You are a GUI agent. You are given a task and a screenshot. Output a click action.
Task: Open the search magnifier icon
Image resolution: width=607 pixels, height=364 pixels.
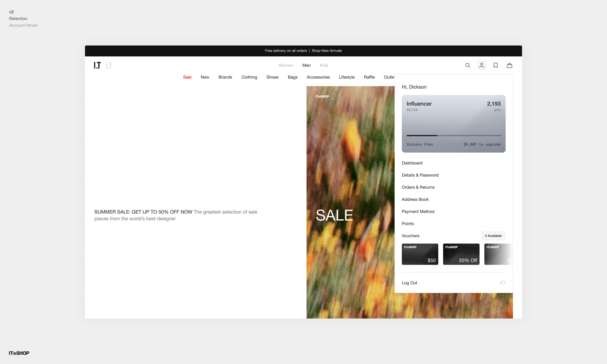pyautogui.click(x=468, y=65)
